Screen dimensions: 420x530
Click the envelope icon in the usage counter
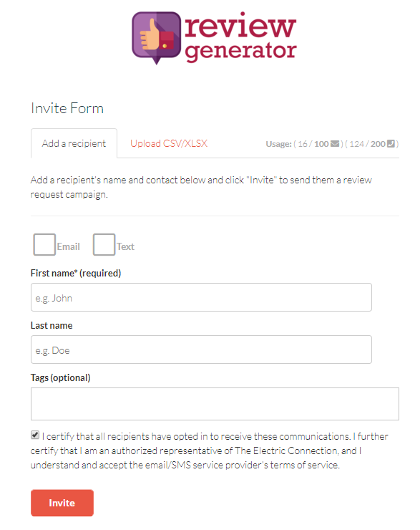click(335, 144)
